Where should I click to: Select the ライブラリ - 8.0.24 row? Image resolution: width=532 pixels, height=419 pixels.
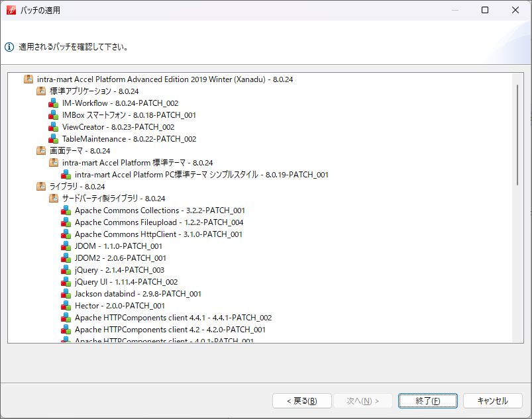point(77,187)
